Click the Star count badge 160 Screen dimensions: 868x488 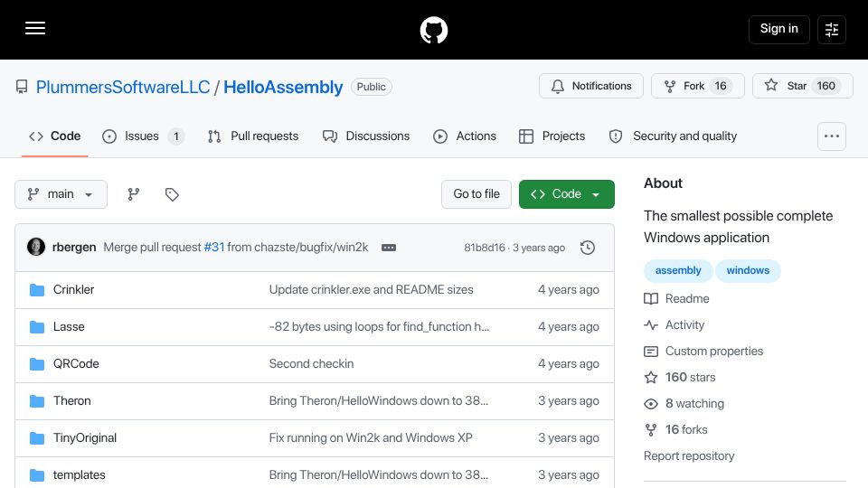click(x=826, y=86)
